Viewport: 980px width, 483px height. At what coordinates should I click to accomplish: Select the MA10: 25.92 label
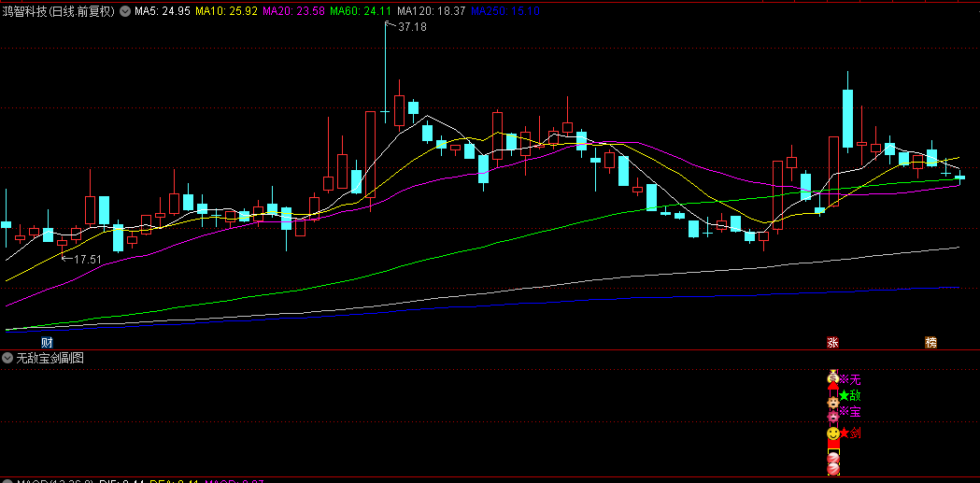coord(227,10)
